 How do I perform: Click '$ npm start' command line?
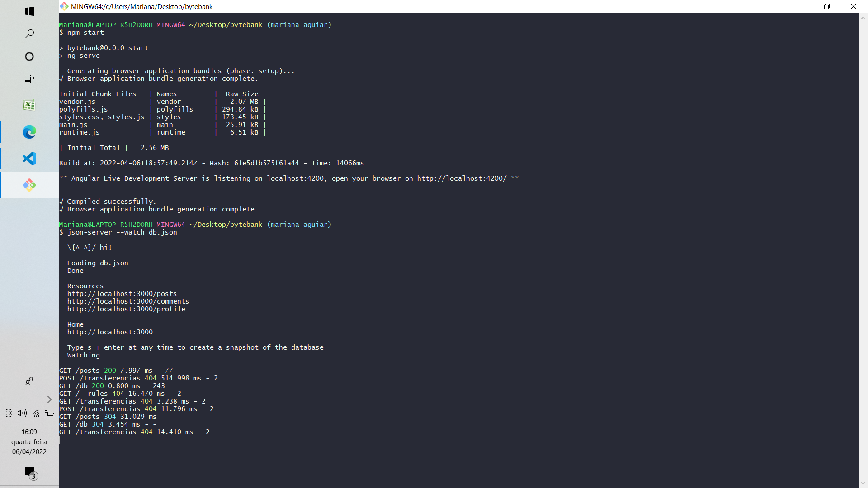coord(81,33)
